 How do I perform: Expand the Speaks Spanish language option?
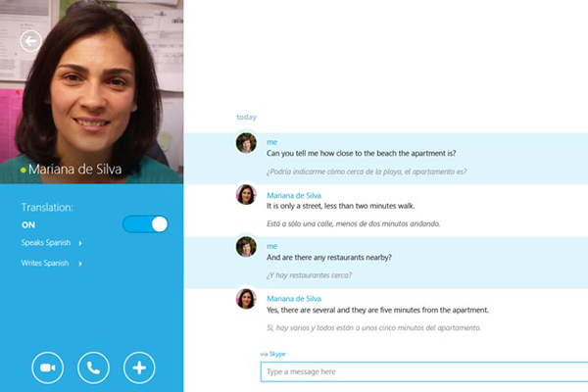coord(51,243)
